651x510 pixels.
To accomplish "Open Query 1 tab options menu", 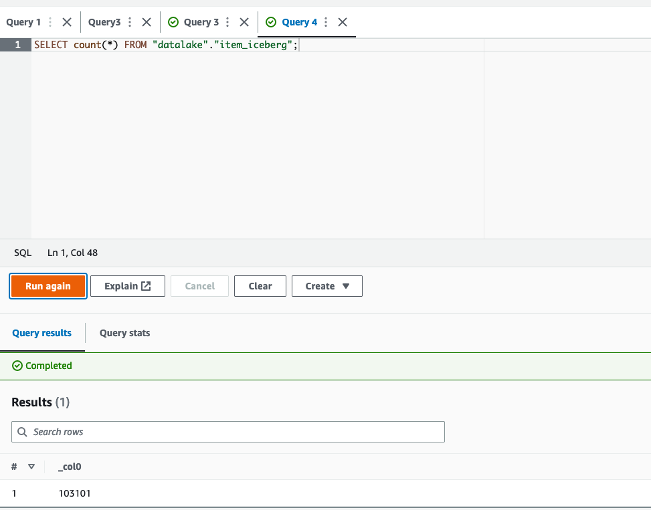I will pyautogui.click(x=50, y=22).
